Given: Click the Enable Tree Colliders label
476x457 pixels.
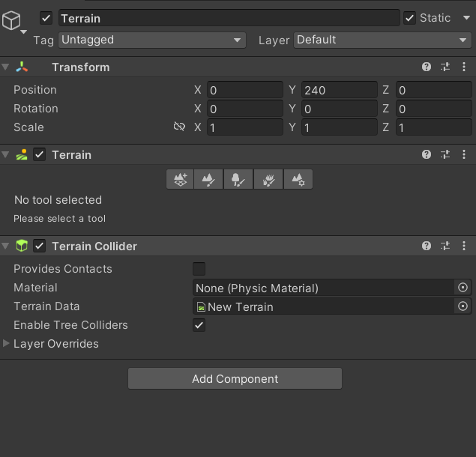Looking at the screenshot, I should pos(70,325).
